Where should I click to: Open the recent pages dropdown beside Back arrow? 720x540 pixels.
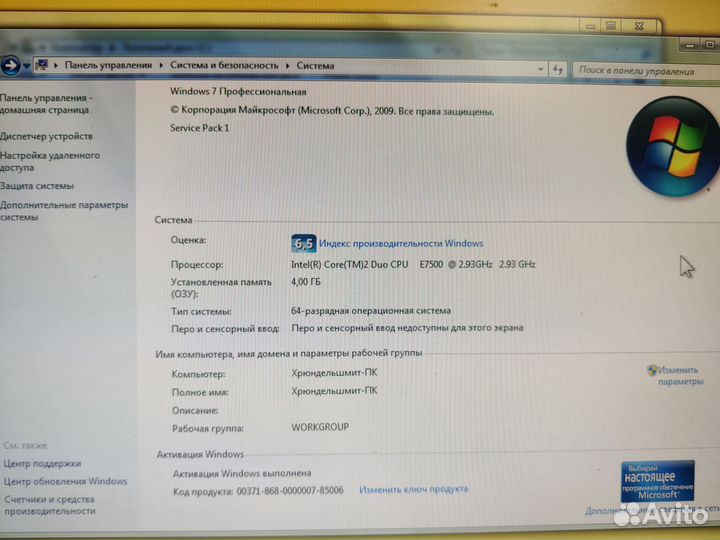click(26, 66)
